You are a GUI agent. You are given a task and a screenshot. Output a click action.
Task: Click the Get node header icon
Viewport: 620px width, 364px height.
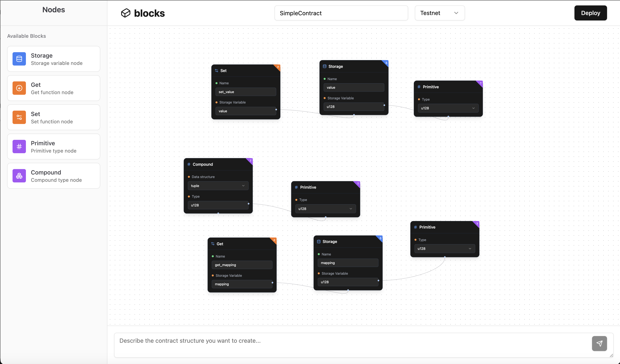point(213,244)
